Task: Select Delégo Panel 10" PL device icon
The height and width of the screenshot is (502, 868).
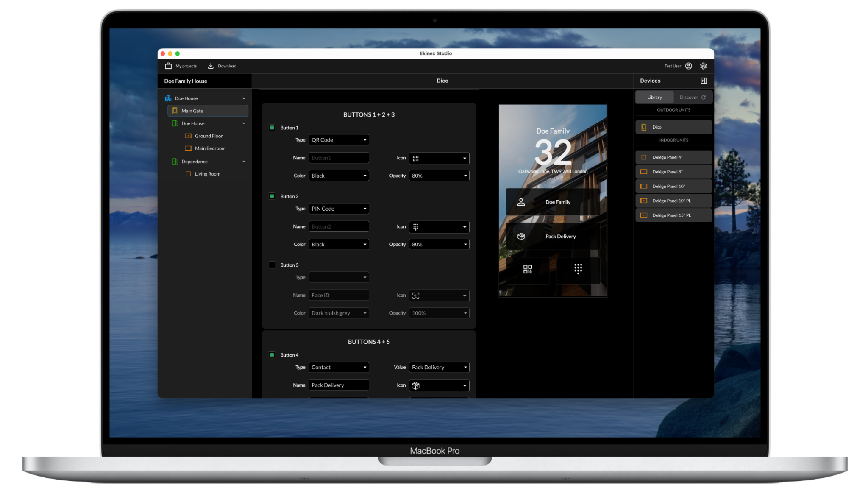Action: [644, 201]
